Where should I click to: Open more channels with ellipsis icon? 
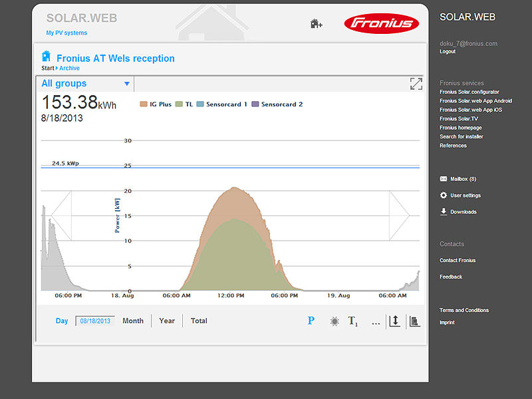tap(376, 323)
